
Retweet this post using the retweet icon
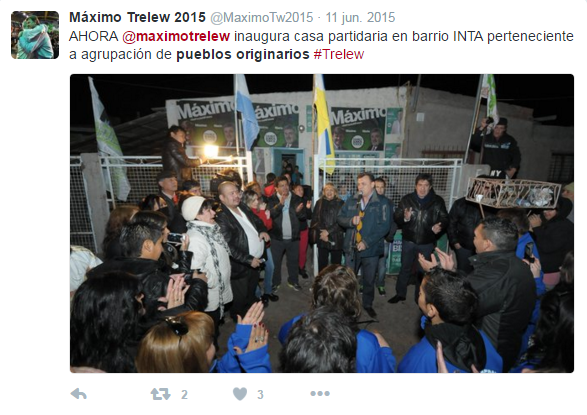tap(161, 394)
